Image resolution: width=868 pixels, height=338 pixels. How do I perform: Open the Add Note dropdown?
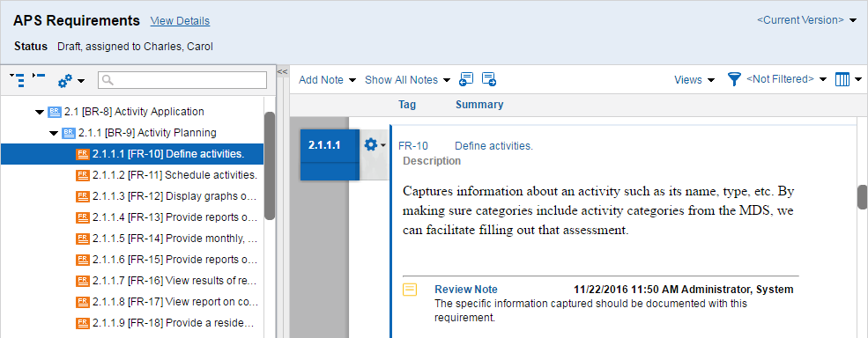(327, 80)
